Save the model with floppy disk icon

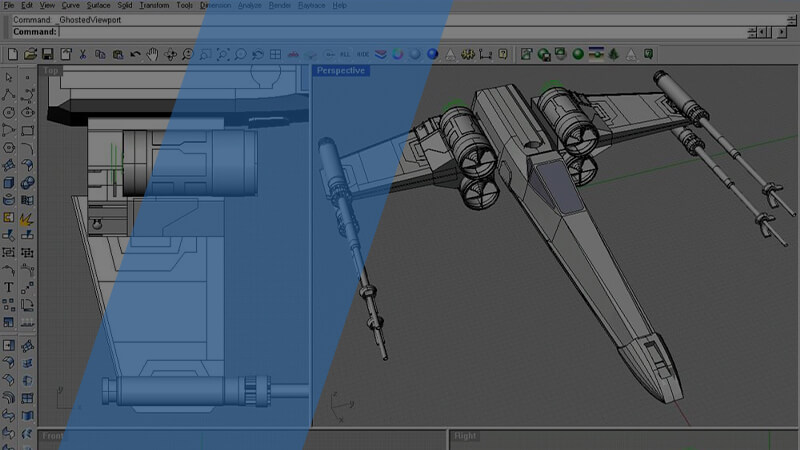point(47,54)
